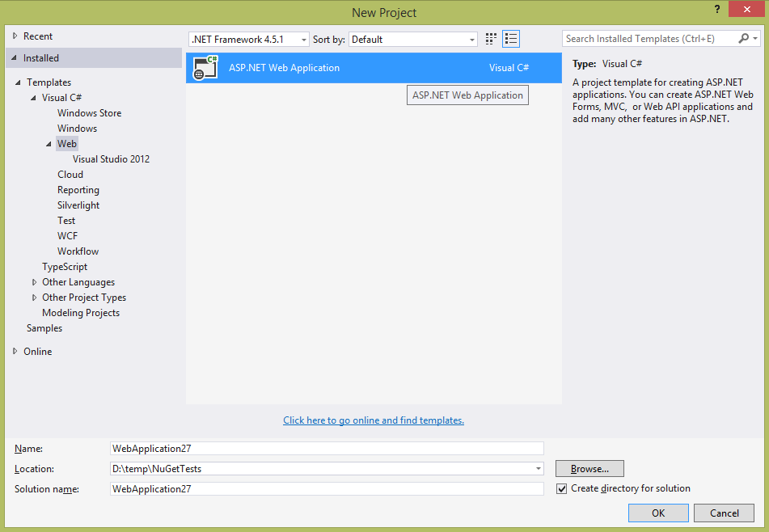Open the search options dropdown arrow
Image resolution: width=769 pixels, height=532 pixels.
pos(755,38)
